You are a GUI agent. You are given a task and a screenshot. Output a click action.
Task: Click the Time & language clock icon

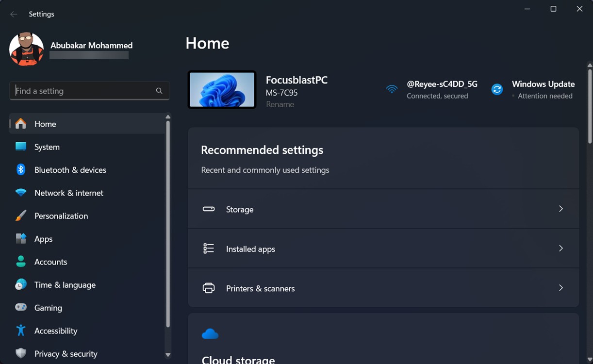click(x=21, y=284)
